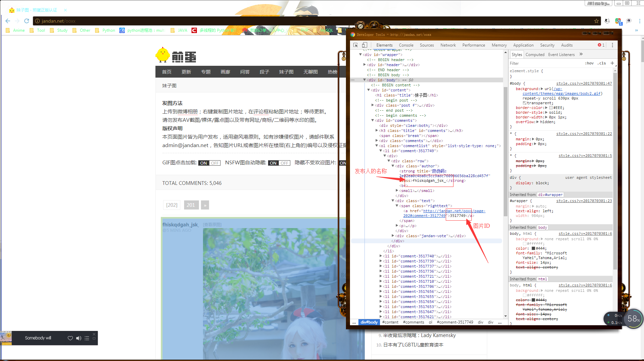Viewport: 644px width, 361px height.
Task: Show more Styles sidebar tabs chevron
Action: click(x=581, y=54)
